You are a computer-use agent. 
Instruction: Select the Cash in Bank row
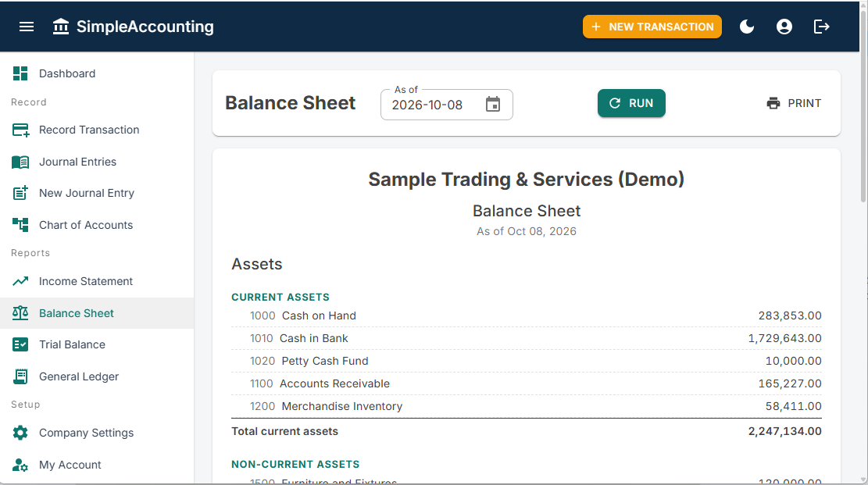[527, 338]
